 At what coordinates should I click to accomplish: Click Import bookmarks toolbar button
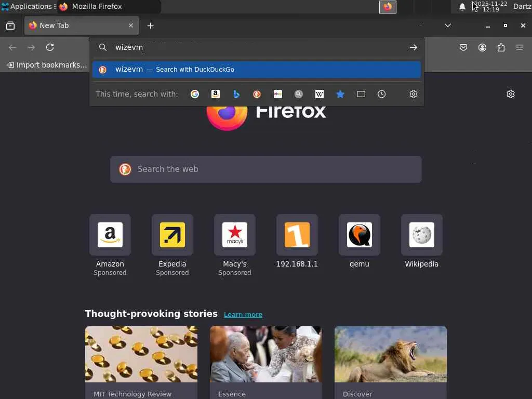[x=47, y=65]
